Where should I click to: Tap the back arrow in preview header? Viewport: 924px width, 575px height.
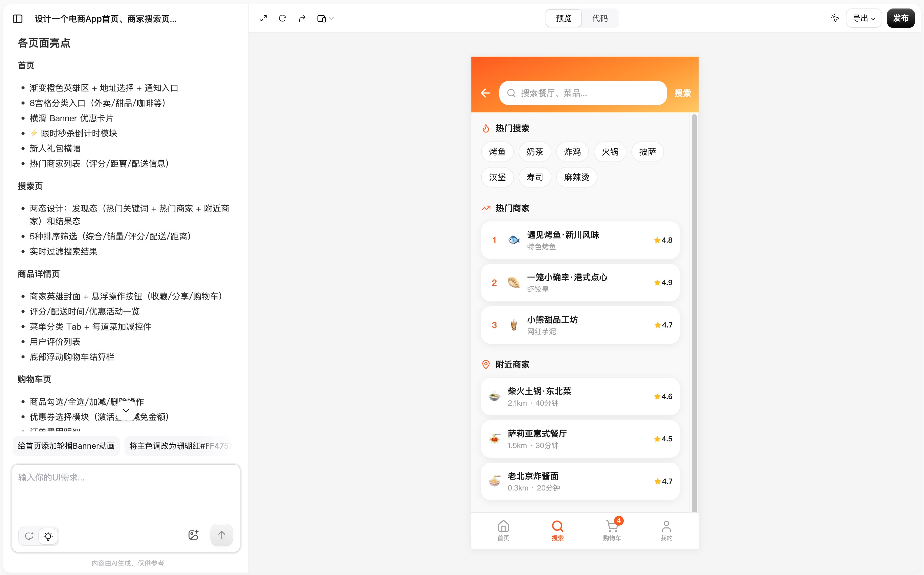pos(485,93)
